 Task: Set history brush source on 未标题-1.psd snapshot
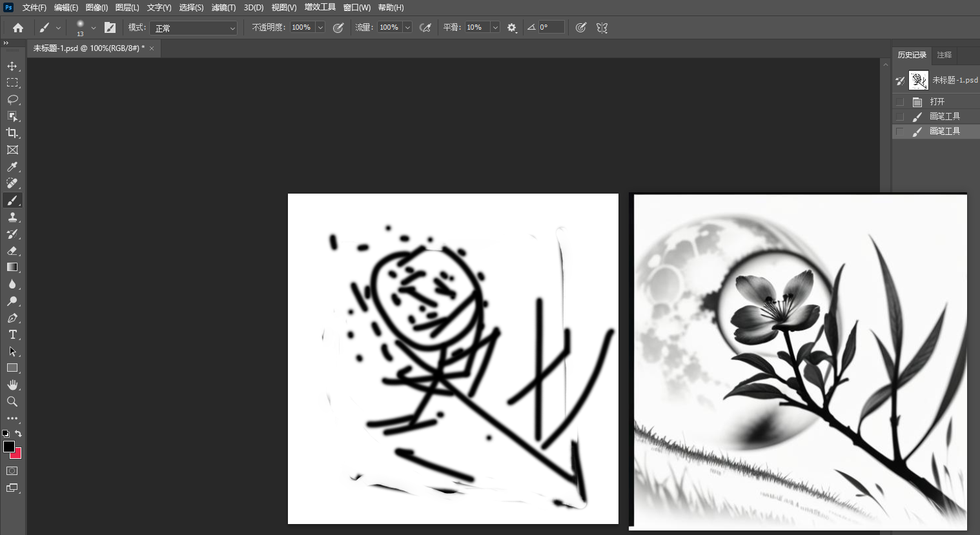pos(900,81)
